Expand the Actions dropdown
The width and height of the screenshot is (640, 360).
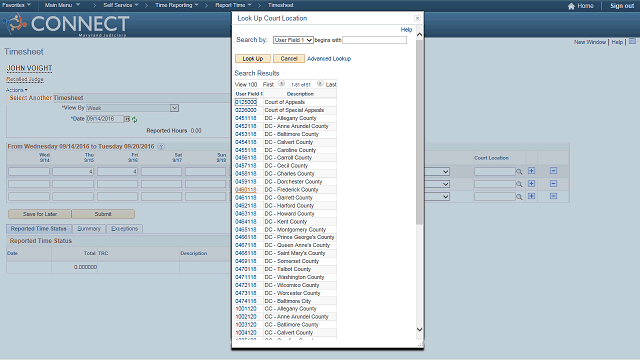17,90
